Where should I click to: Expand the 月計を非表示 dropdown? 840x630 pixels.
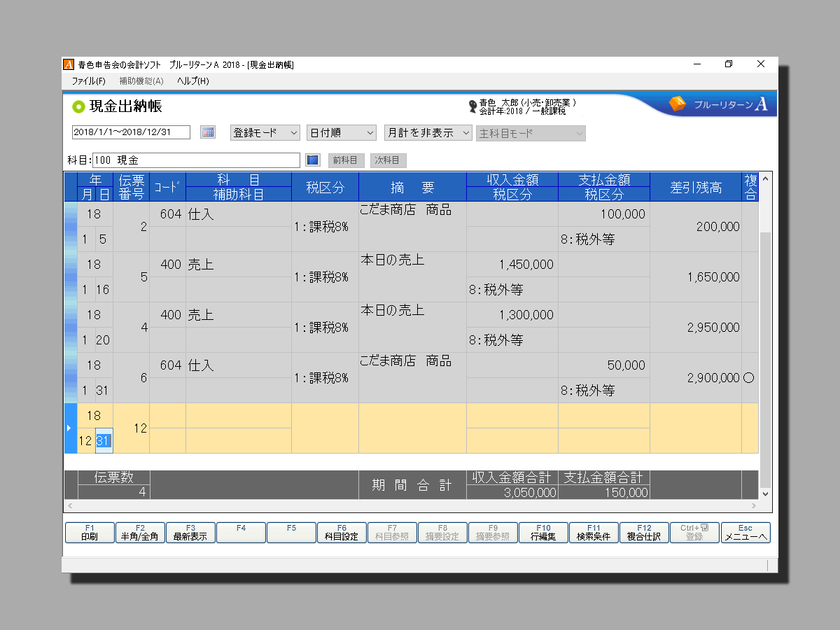point(428,133)
